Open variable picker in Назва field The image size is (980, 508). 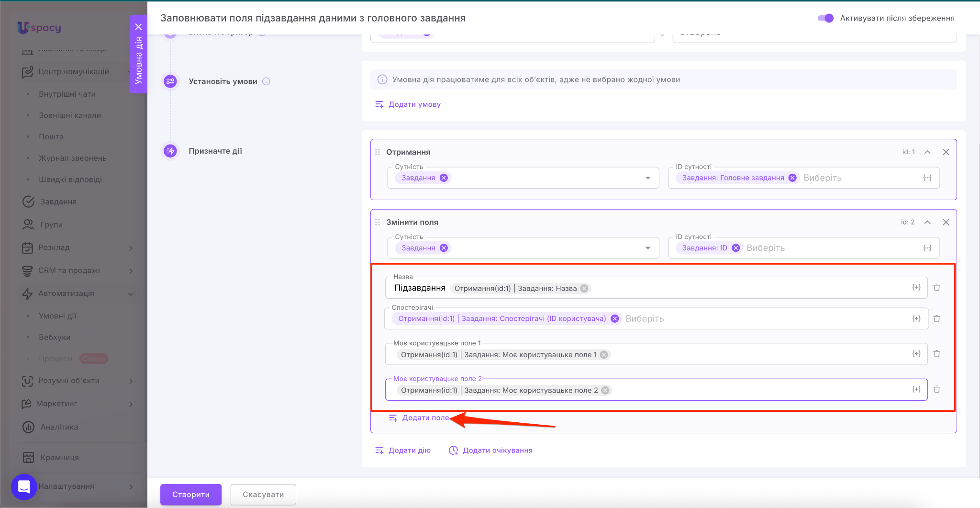(916, 288)
